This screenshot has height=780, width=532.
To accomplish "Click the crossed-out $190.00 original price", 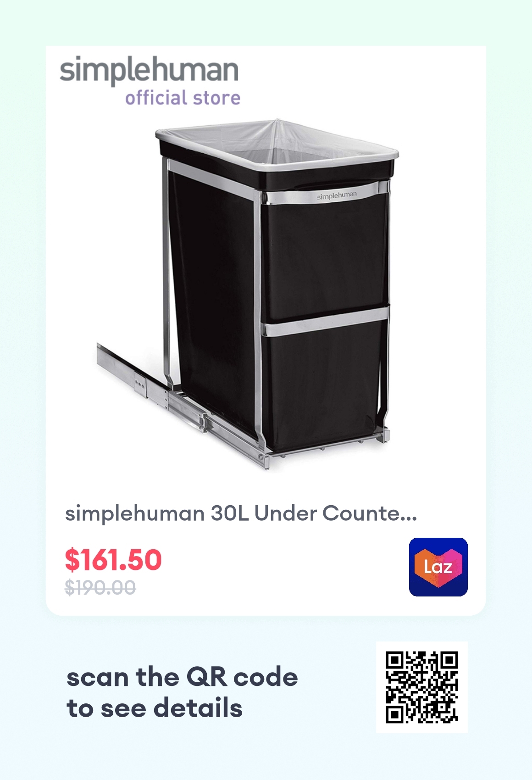I will (100, 587).
